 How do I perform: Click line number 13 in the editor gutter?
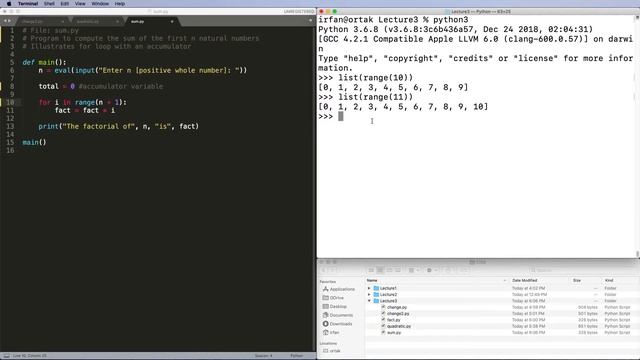[x=10, y=127]
